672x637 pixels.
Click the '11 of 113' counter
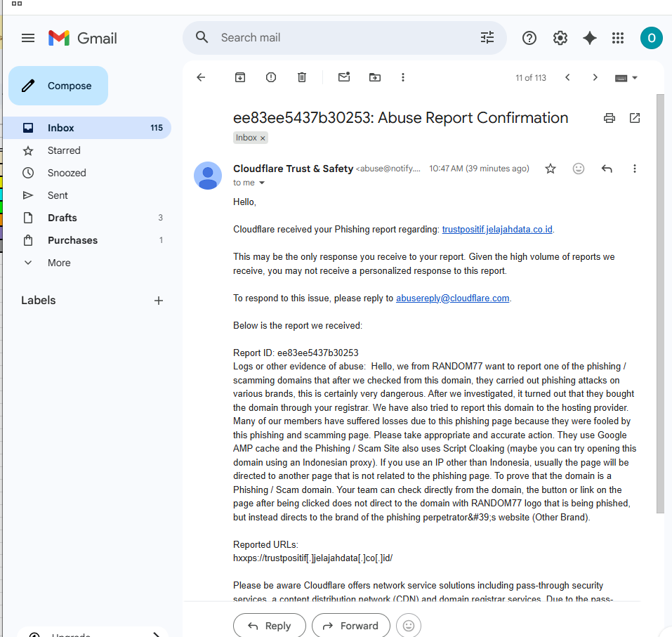click(x=531, y=77)
